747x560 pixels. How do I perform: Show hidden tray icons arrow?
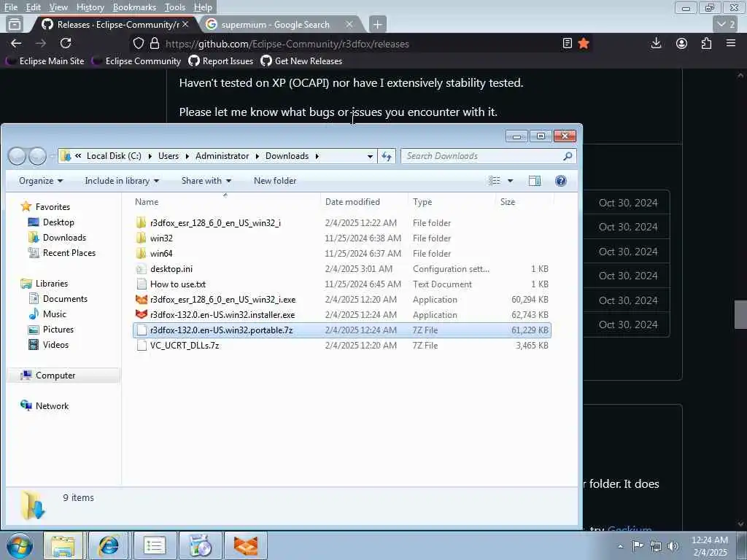(x=620, y=546)
